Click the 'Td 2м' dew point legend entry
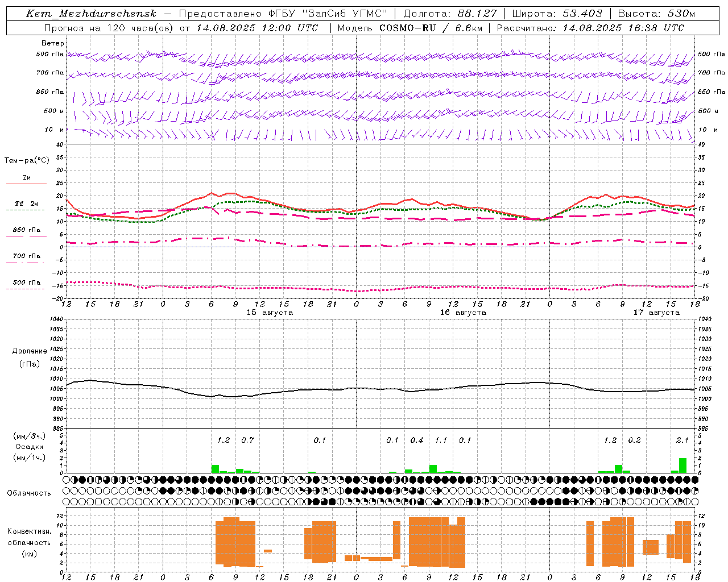 27,203
